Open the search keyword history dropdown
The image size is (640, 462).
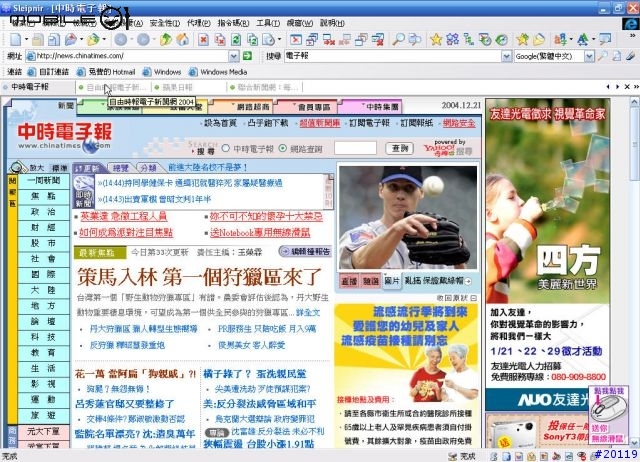(x=506, y=56)
